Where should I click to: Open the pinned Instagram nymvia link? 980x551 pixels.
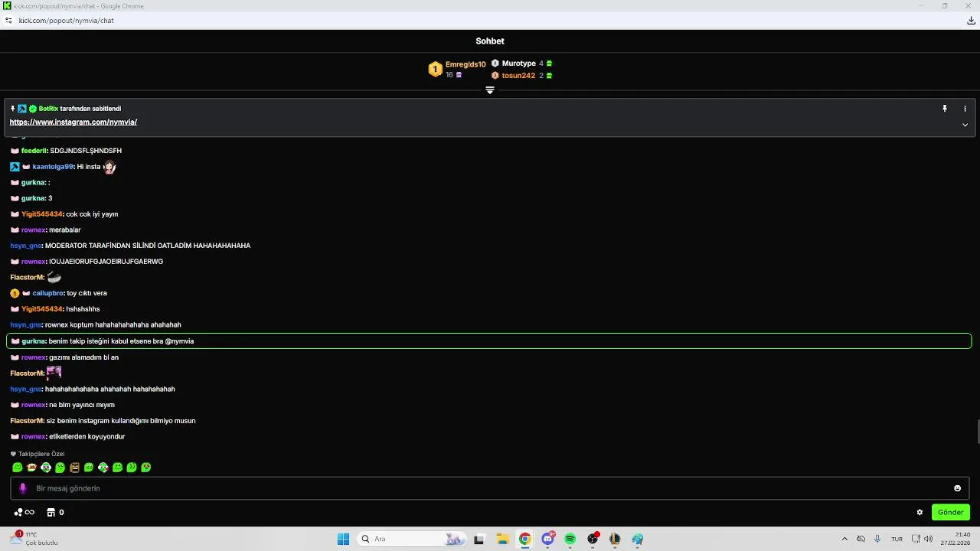[x=73, y=122]
